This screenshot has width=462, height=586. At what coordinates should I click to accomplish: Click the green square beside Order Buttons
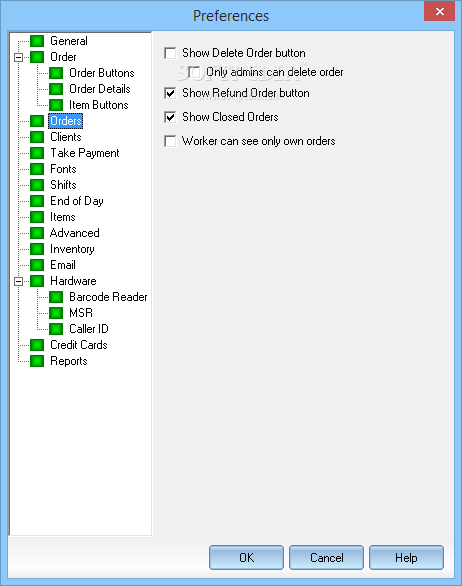click(56, 73)
